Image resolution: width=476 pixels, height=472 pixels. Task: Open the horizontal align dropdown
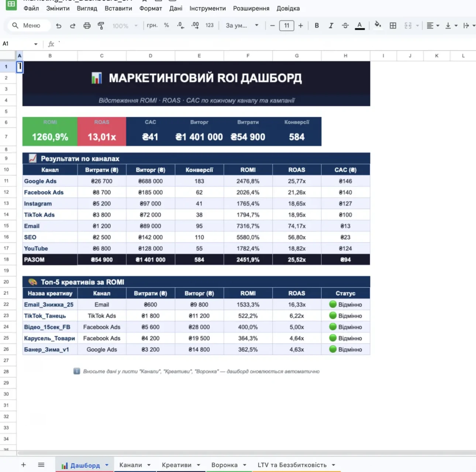pyautogui.click(x=433, y=25)
